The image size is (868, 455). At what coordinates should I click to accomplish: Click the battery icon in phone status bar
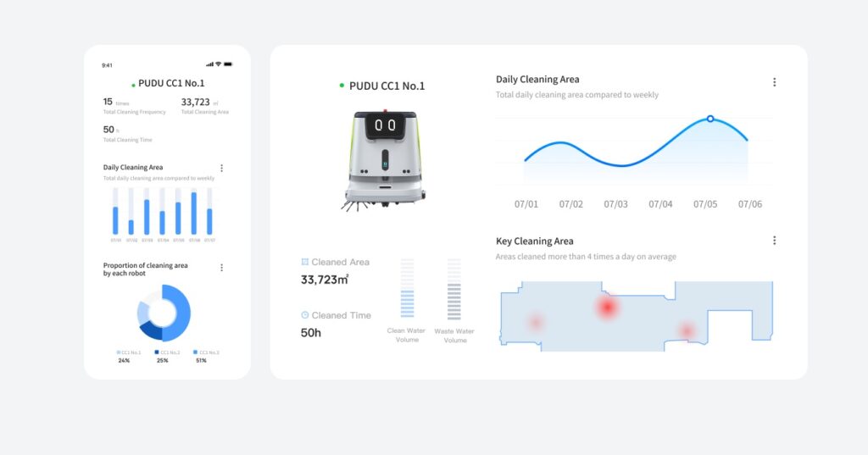[228, 64]
